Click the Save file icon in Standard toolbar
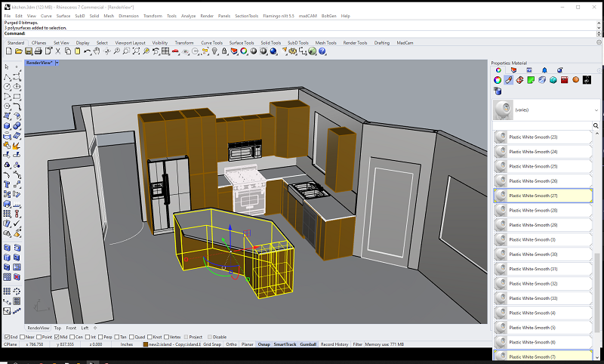604x364 pixels. tap(27, 52)
